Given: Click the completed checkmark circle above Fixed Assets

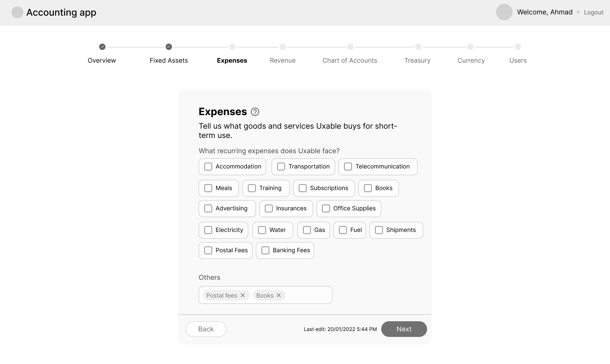Looking at the screenshot, I should point(169,47).
